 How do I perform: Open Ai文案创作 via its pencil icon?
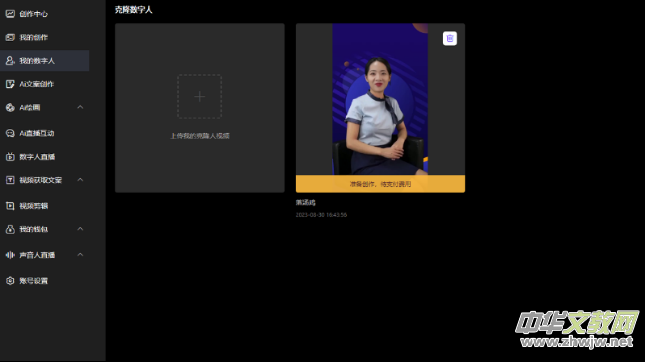[x=10, y=84]
